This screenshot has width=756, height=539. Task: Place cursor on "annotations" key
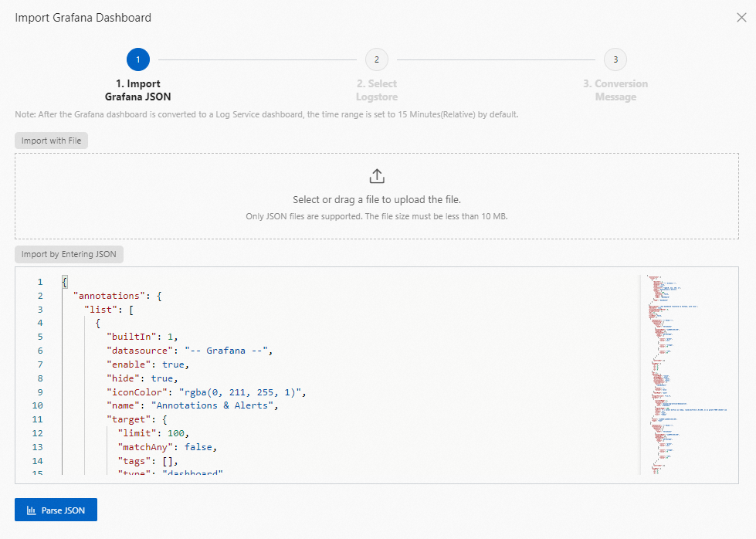click(109, 296)
